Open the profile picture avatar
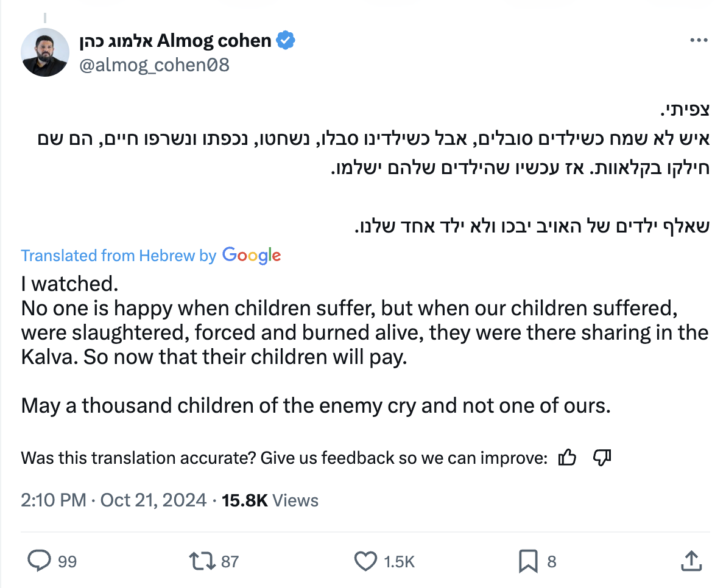 (x=45, y=52)
